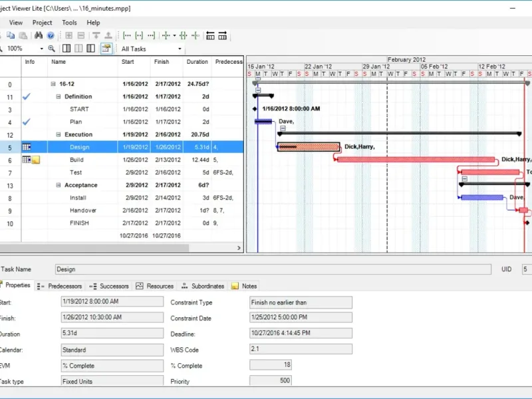This screenshot has width=532, height=399.
Task: Open the Project menu
Action: point(42,23)
